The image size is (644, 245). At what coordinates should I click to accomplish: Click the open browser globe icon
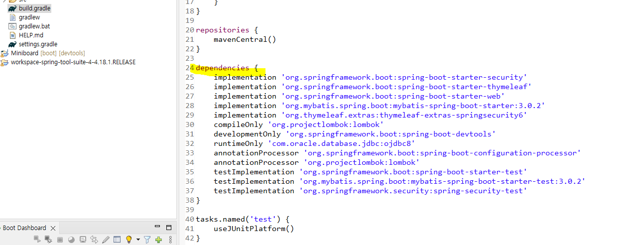[x=71, y=240]
